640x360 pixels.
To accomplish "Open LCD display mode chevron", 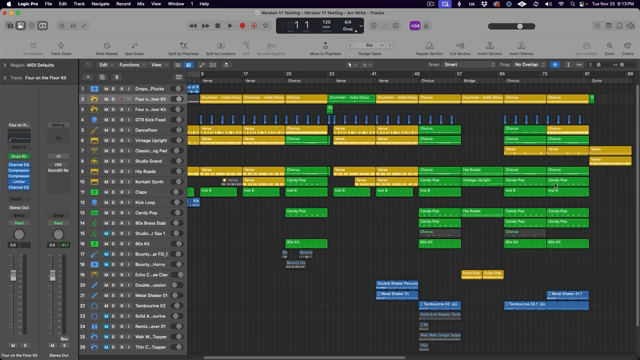I will click(361, 26).
